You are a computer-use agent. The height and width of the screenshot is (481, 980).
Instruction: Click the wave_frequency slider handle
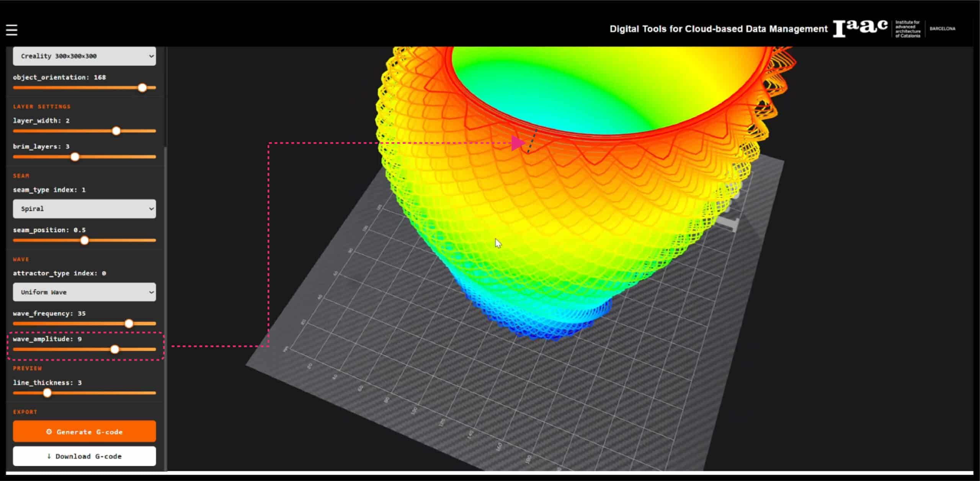click(129, 324)
